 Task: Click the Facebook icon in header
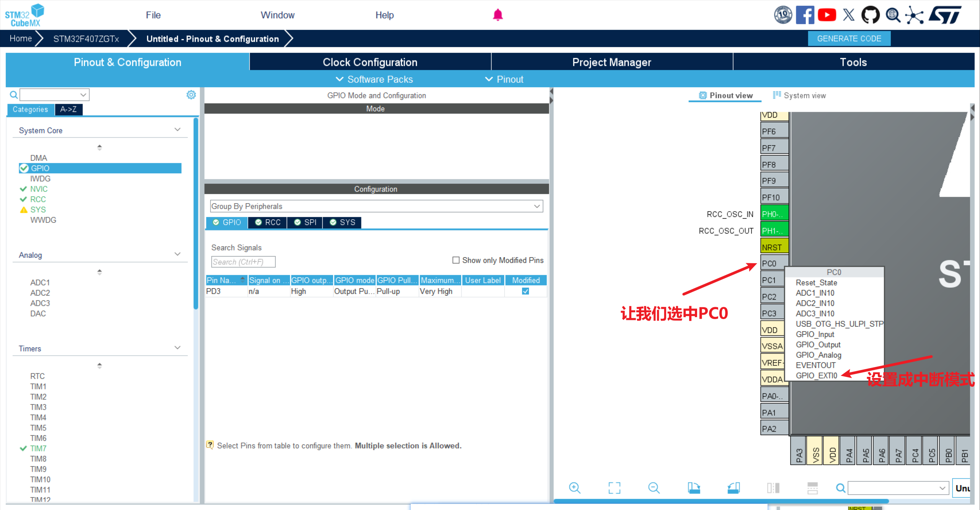click(805, 15)
